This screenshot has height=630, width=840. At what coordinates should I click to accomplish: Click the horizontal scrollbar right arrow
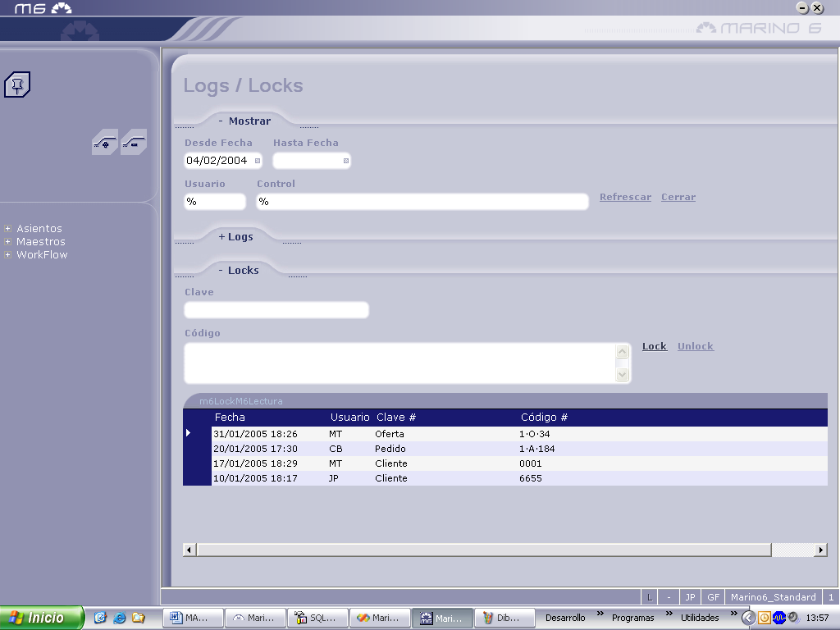click(x=820, y=550)
